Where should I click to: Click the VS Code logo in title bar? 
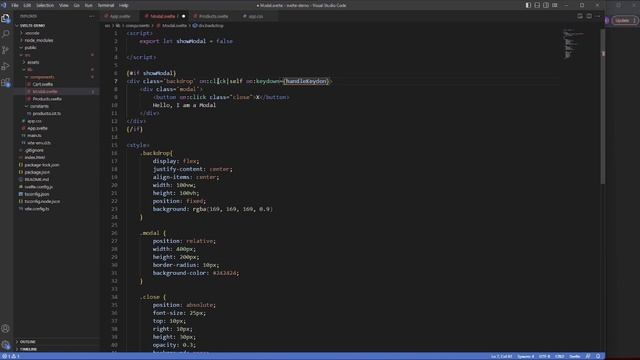click(x=4, y=5)
